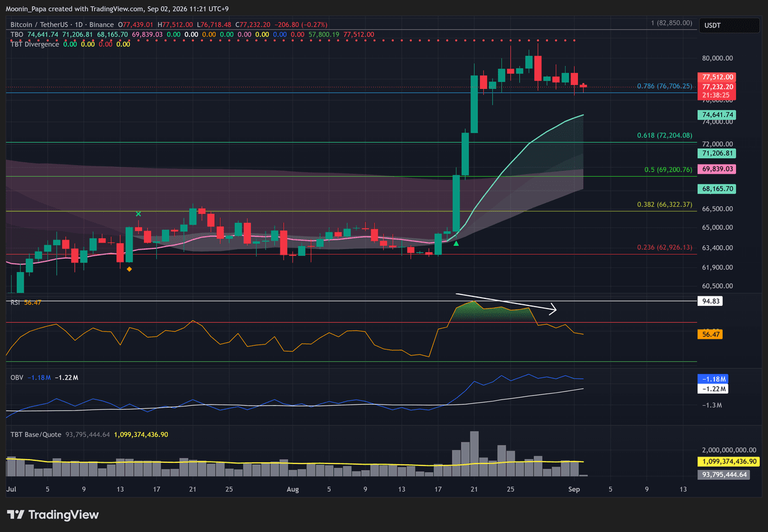The width and height of the screenshot is (768, 532).
Task: Click the gray 93,795,444.64 volume scale tag
Action: 725,475
